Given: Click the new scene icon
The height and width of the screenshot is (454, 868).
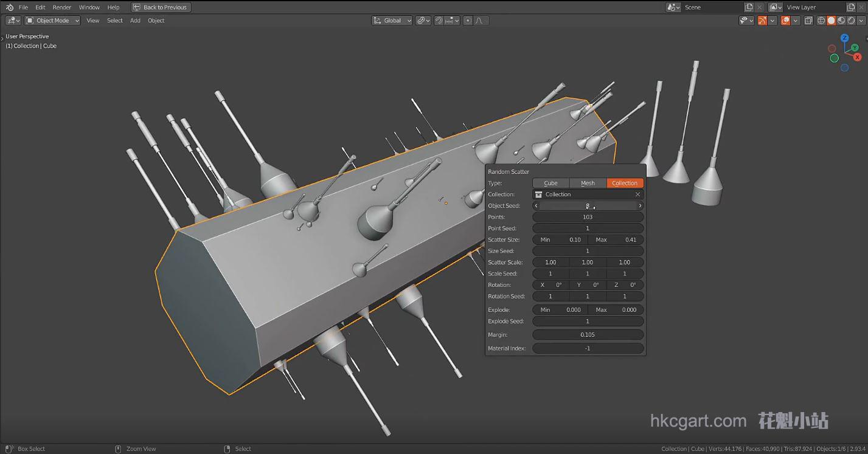Looking at the screenshot, I should pos(749,7).
